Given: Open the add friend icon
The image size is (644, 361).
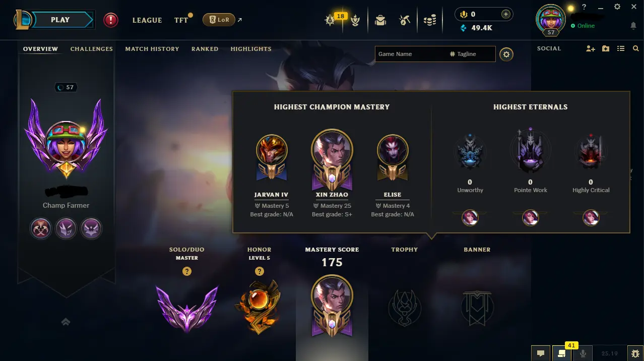Looking at the screenshot, I should [x=591, y=48].
